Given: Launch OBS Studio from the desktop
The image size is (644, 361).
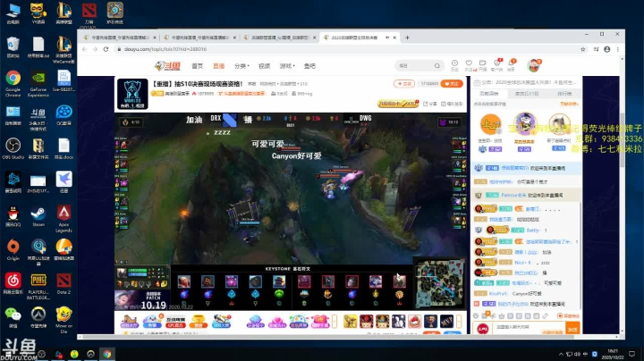Looking at the screenshot, I should tap(13, 149).
